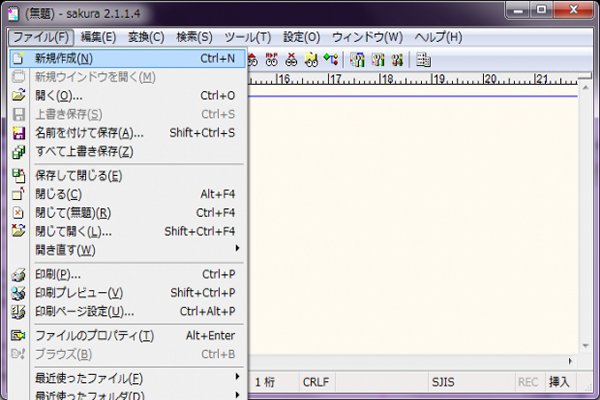
Task: Click the floppy disk icon beside 名前を付けて保存
Action: pyautogui.click(x=17, y=133)
